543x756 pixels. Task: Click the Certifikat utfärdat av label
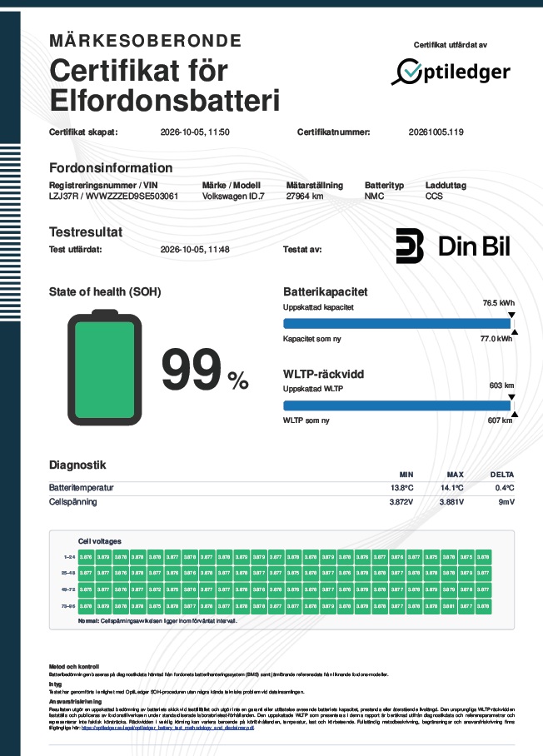451,45
